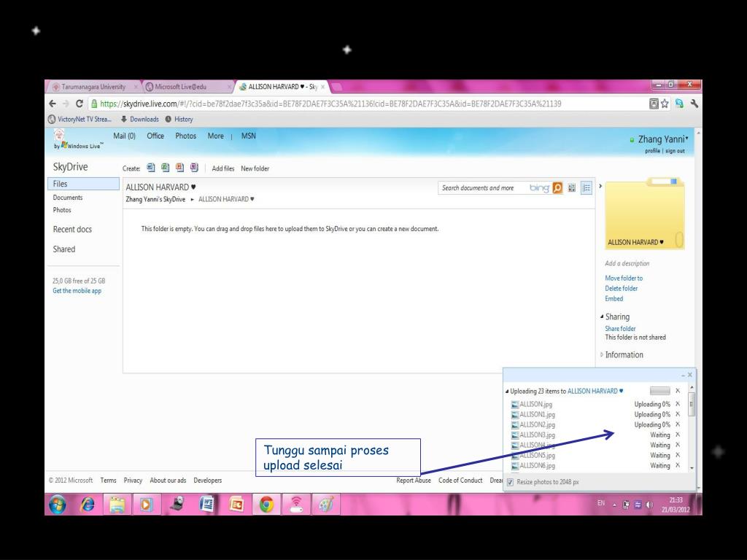Expand the Information section

pyautogui.click(x=602, y=355)
